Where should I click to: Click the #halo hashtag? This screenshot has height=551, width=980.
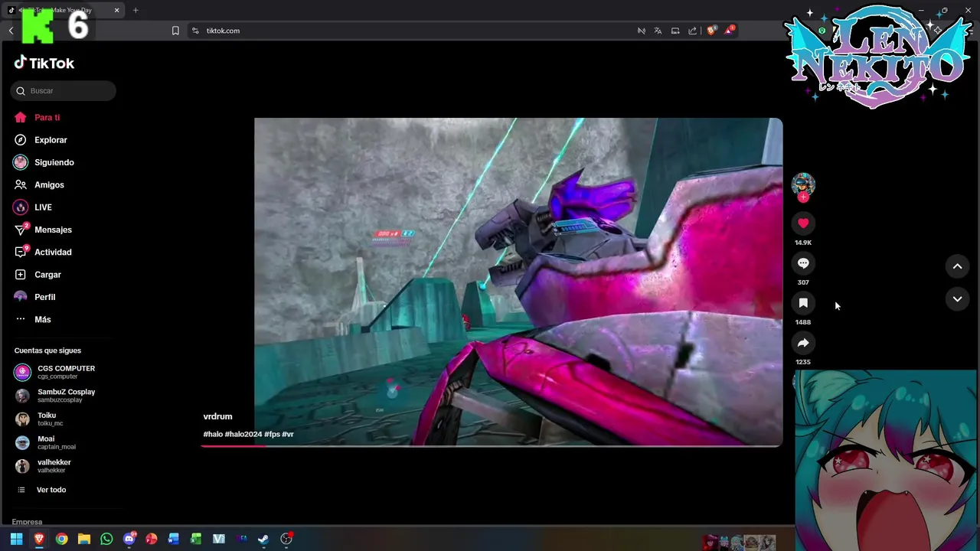point(213,434)
